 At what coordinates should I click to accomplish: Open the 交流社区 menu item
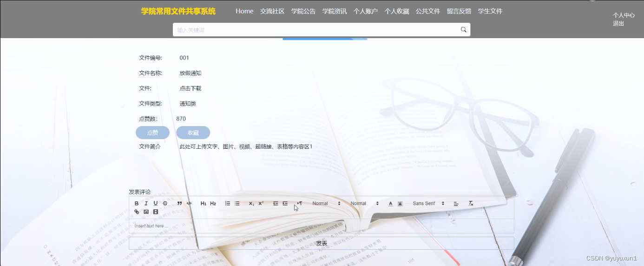[272, 11]
